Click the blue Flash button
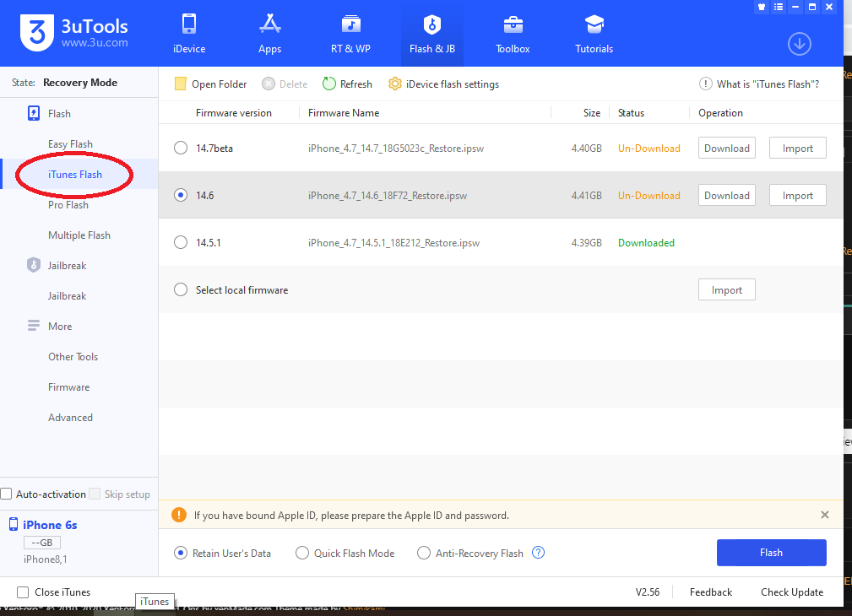This screenshot has width=852, height=616. pyautogui.click(x=772, y=553)
